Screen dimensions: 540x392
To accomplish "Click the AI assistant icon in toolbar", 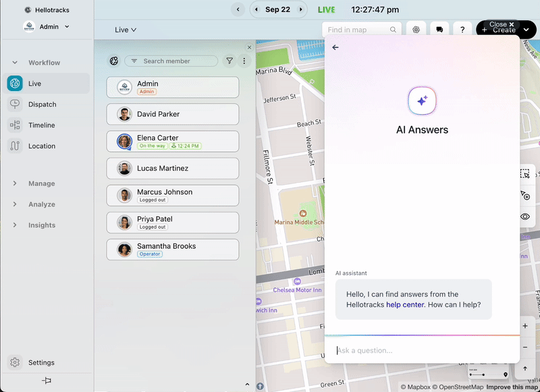I will tap(416, 30).
